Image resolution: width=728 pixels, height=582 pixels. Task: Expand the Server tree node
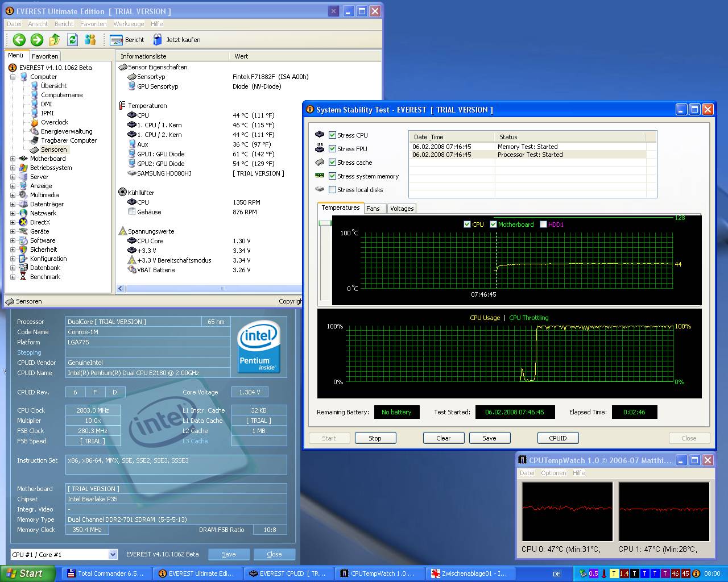coord(13,177)
